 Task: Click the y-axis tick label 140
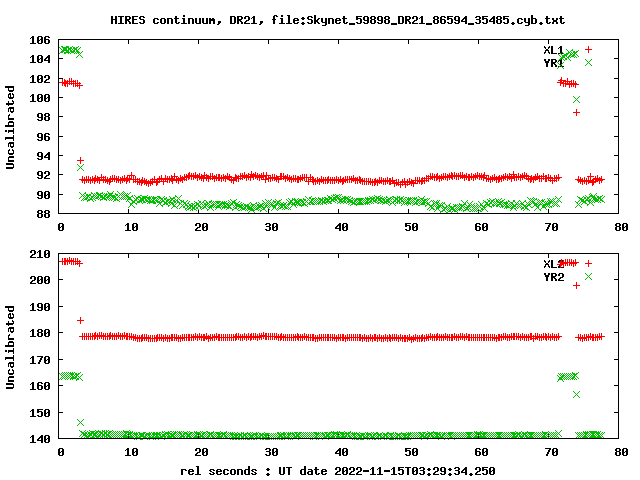[x=40, y=439]
